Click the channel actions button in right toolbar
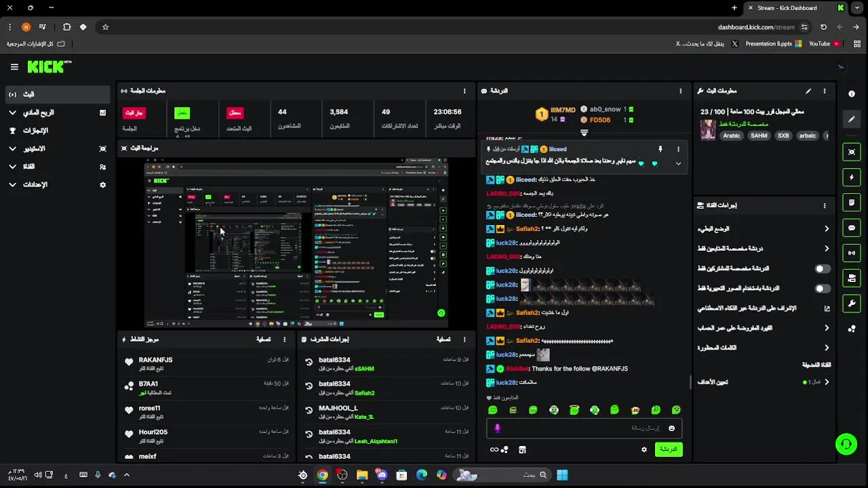868x488 pixels. tap(852, 278)
